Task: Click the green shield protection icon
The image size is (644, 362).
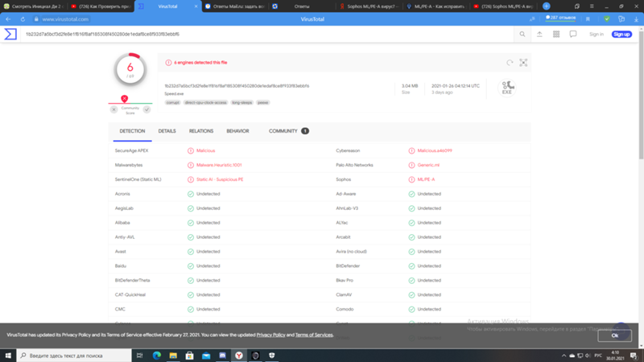Action: coord(607,19)
